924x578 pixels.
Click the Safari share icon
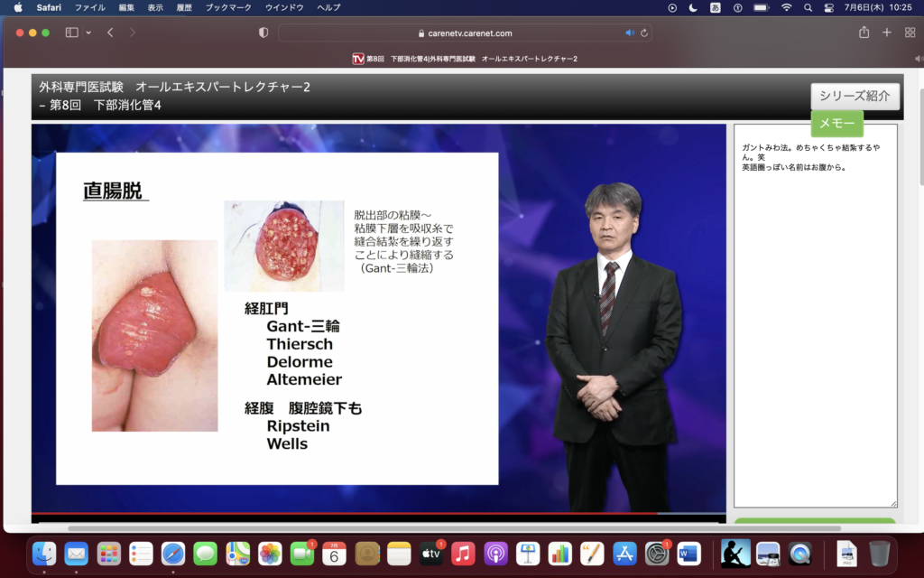[x=864, y=33]
